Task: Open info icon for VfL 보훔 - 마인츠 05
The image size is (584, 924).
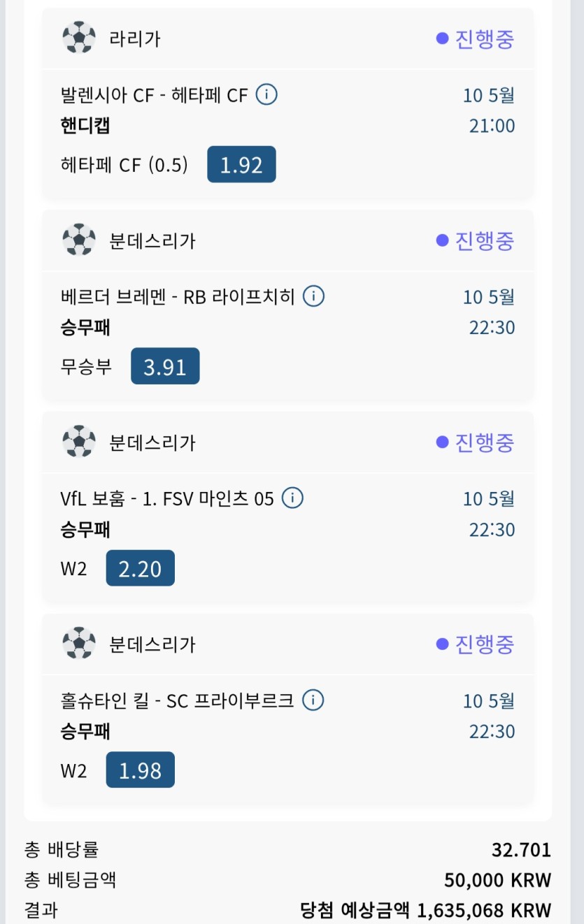Action: coord(292,498)
